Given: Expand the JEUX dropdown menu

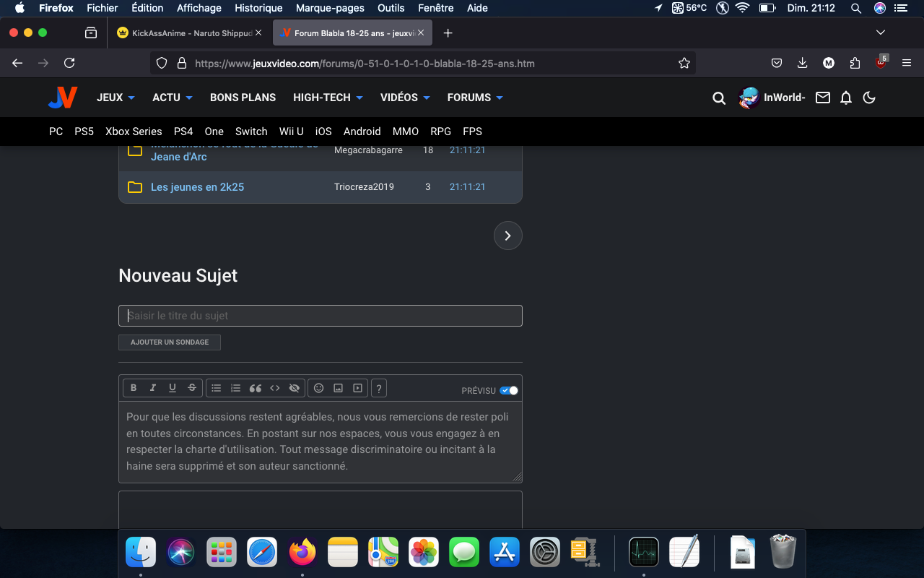Looking at the screenshot, I should [x=115, y=98].
